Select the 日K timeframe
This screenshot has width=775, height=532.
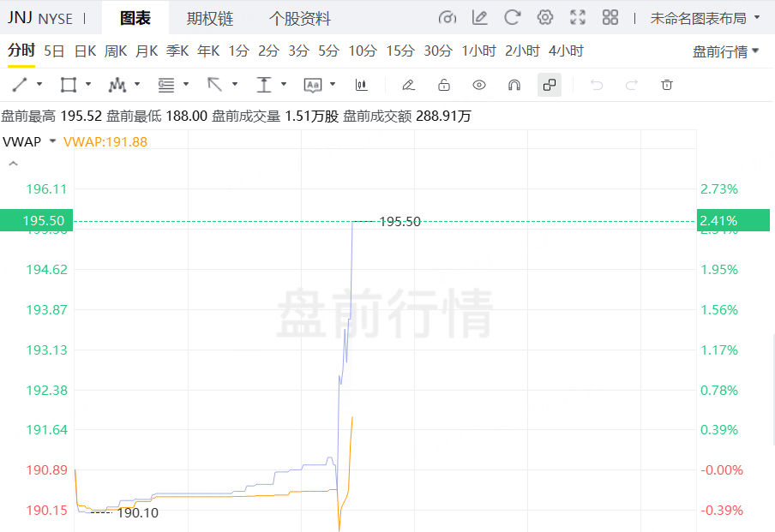coord(85,51)
